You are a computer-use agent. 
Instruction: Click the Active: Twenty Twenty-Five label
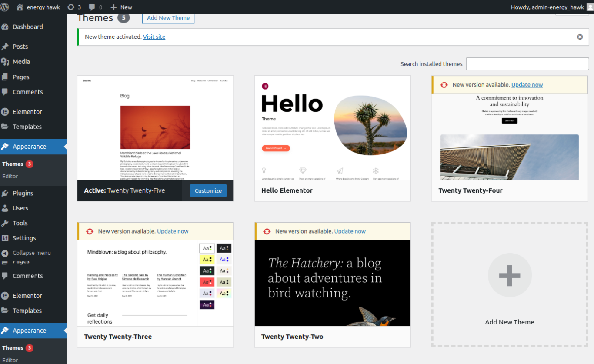tap(124, 190)
